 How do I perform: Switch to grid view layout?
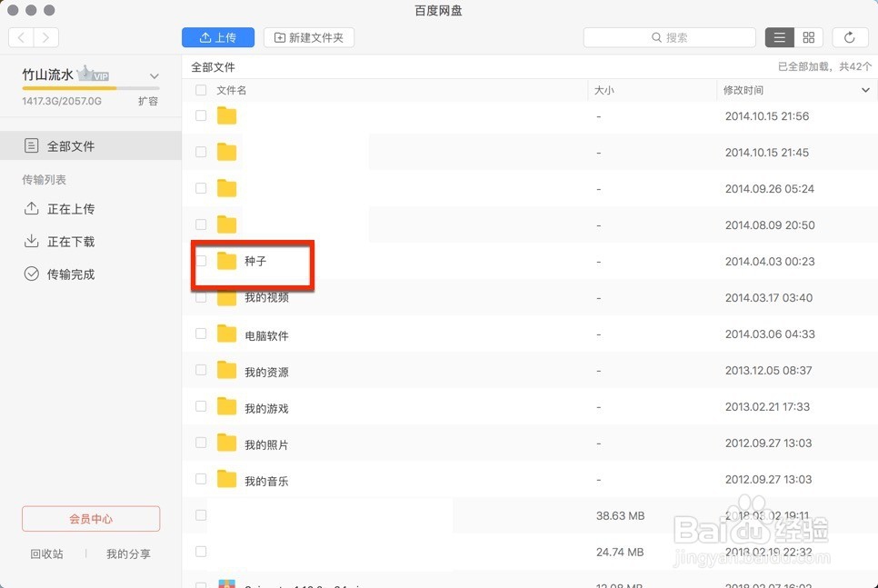tap(807, 37)
